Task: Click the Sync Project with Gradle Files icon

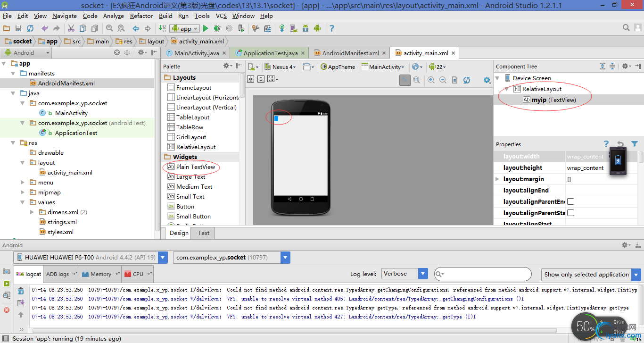Action: coord(282,29)
